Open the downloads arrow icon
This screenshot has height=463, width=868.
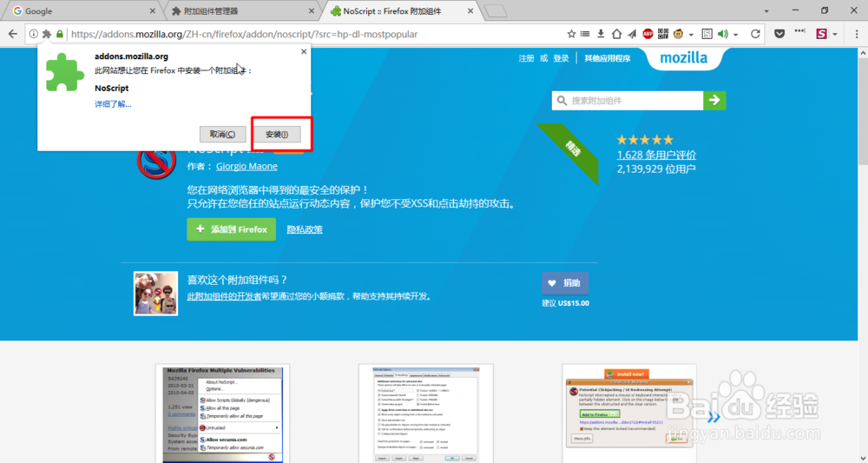coord(601,35)
